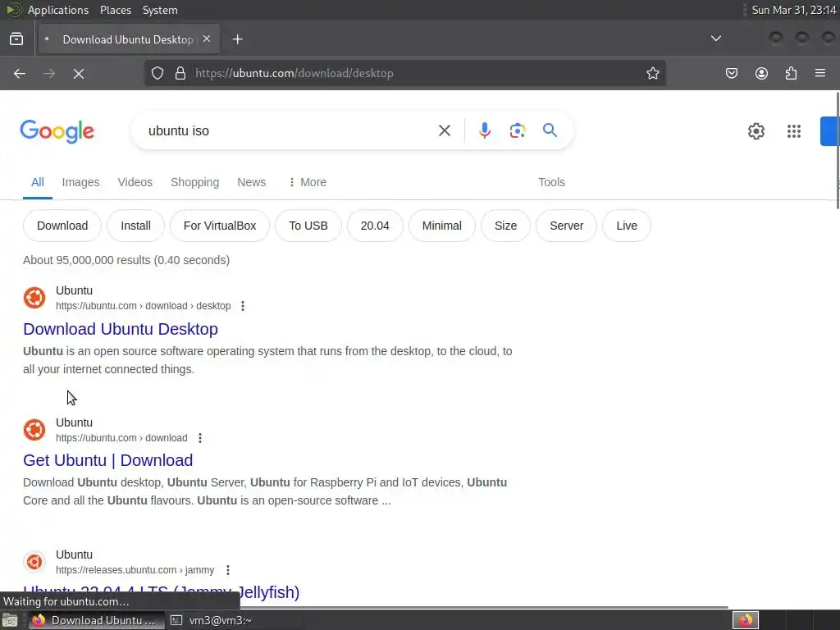Apply the Install filter chip
Image resolution: width=840 pixels, height=630 pixels.
[x=135, y=226]
